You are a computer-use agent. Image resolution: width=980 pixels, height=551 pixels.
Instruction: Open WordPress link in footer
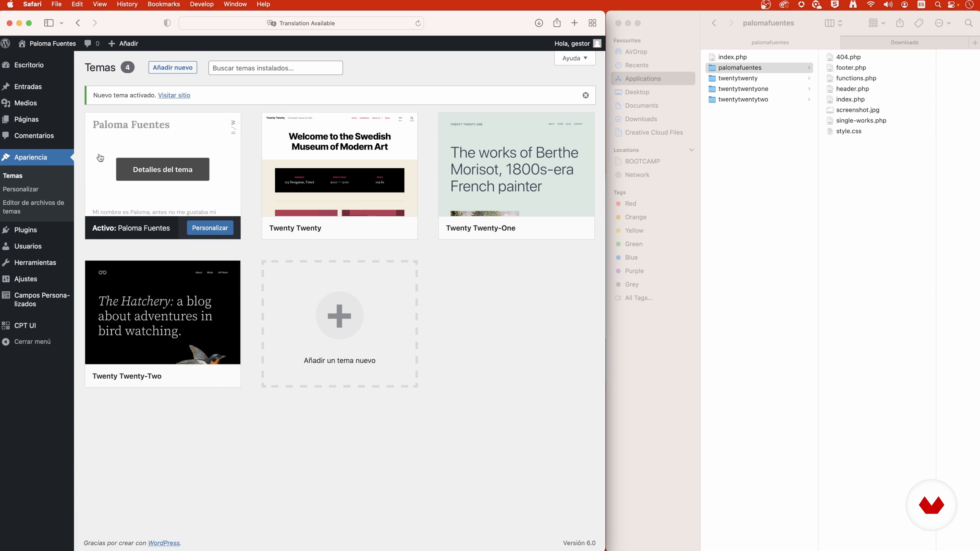164,543
